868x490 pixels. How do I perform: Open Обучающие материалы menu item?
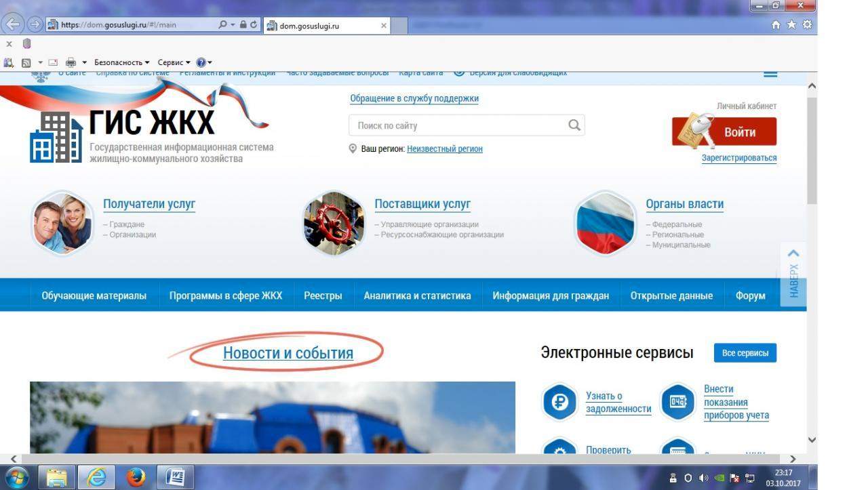[94, 295]
